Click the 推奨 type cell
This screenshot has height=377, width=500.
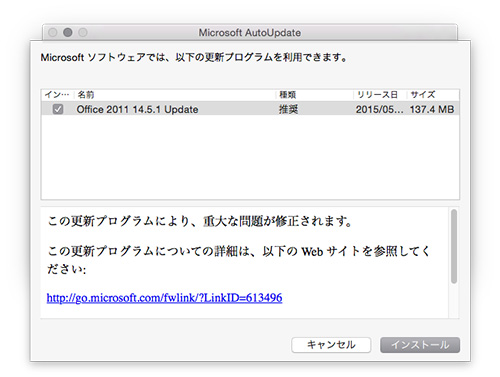pos(288,109)
